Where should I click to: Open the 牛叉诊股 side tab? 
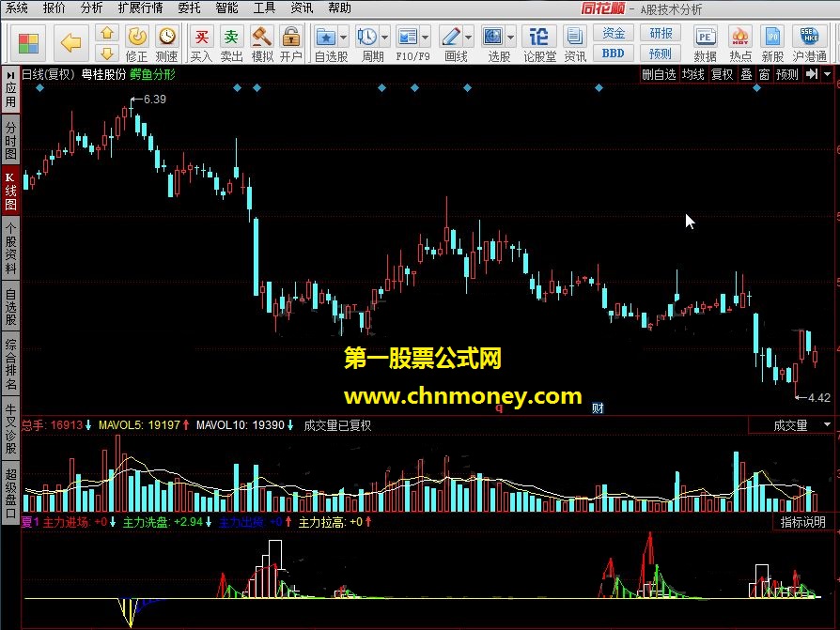(10, 428)
